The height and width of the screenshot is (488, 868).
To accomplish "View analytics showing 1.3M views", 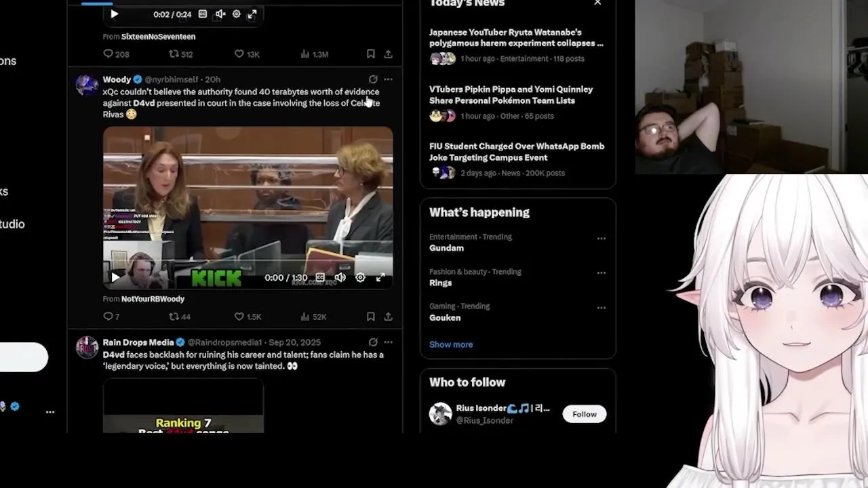I will 314,54.
